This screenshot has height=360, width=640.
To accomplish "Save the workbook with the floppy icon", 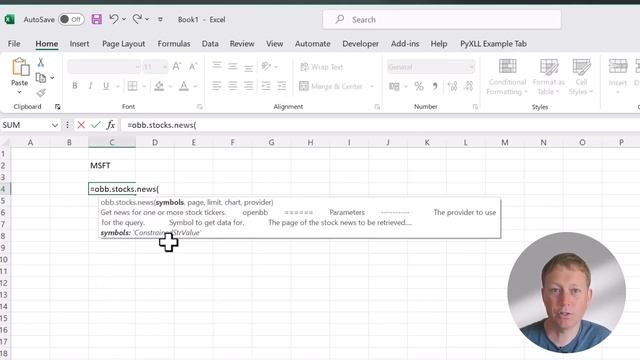I will 97,19.
